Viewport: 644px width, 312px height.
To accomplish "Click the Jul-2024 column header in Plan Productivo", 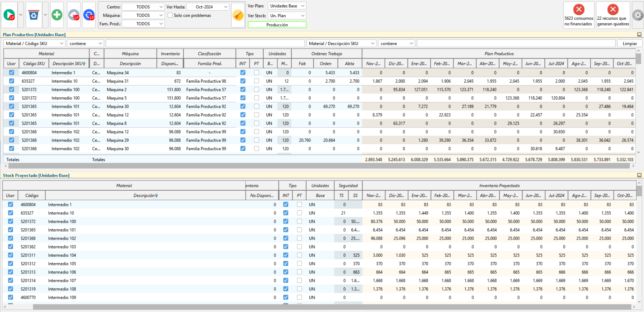I will coord(556,64).
